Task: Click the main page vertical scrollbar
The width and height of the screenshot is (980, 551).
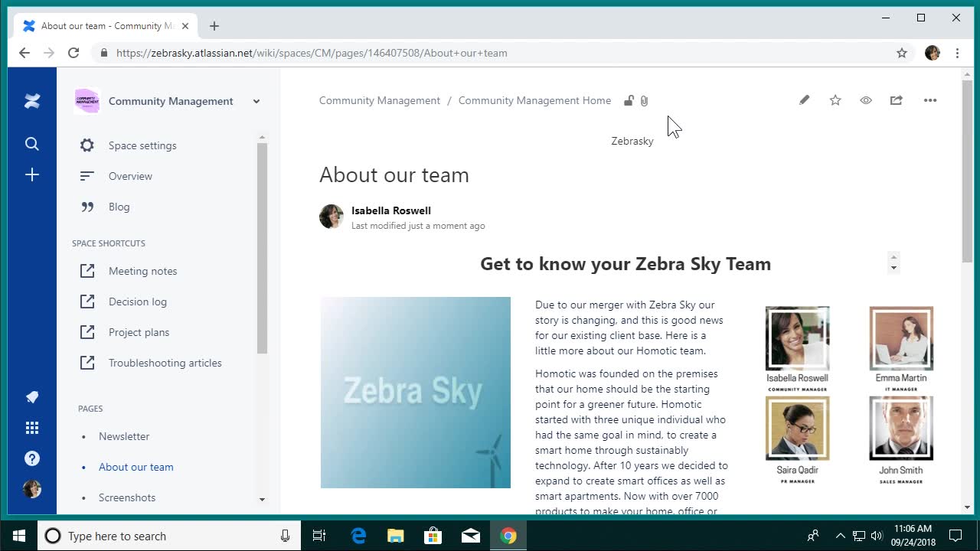Action: (968, 170)
